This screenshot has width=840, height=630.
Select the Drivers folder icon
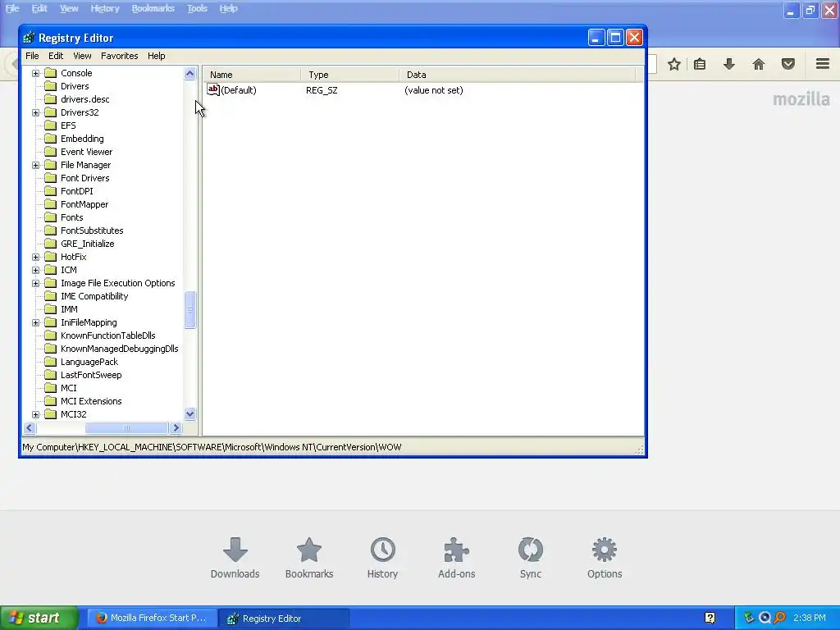click(50, 86)
